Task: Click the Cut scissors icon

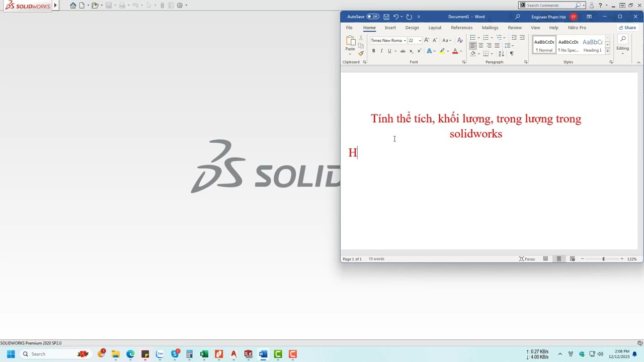Action: coord(361,38)
